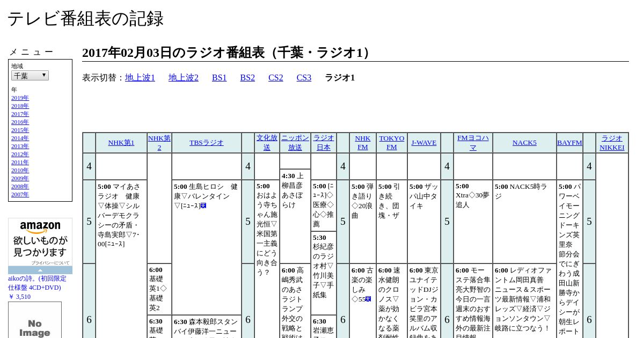Click the 6:30 森本毅郎スタンバイ program

(207, 327)
